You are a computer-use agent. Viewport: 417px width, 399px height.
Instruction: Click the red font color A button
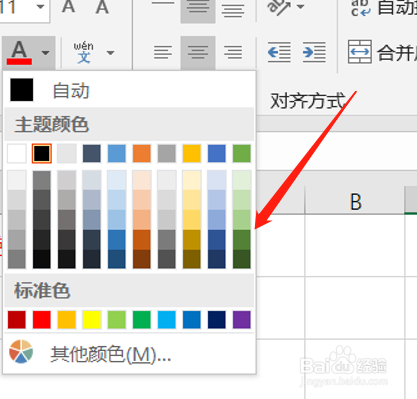coord(19,53)
